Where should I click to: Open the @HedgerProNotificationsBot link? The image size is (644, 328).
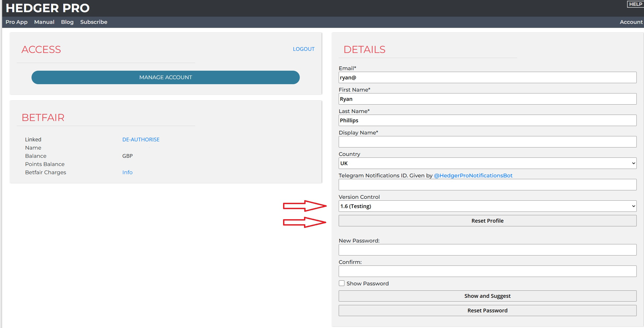(x=473, y=176)
